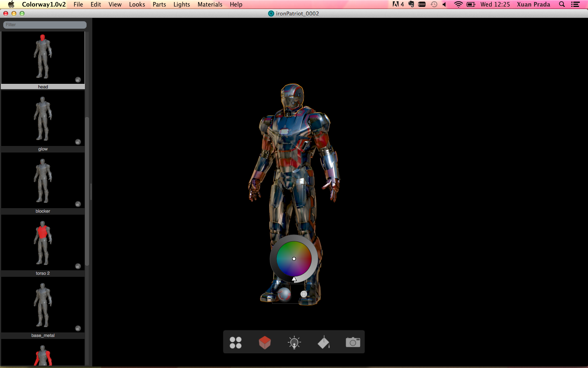Click the 'base_metal' part label
Image resolution: width=588 pixels, height=368 pixels.
pyautogui.click(x=43, y=335)
